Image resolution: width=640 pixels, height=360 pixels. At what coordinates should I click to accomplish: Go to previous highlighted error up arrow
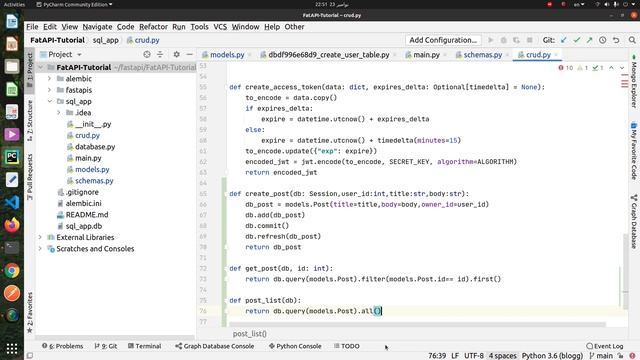[611, 68]
